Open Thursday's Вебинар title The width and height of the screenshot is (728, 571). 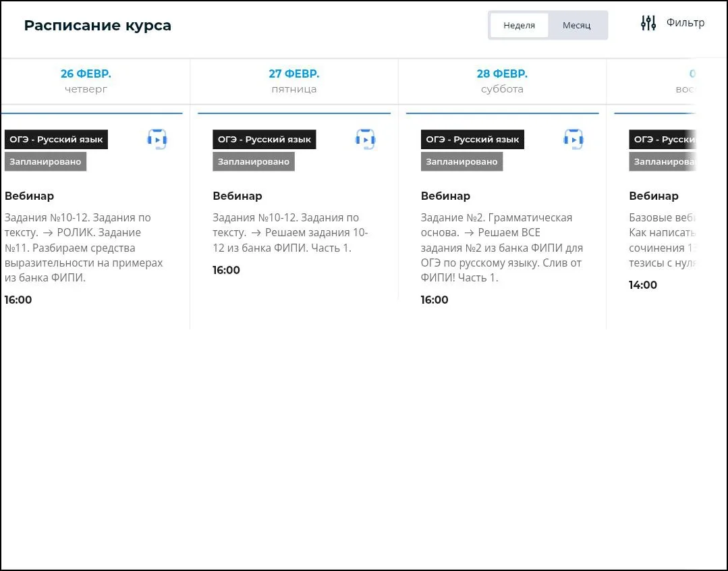tap(29, 196)
